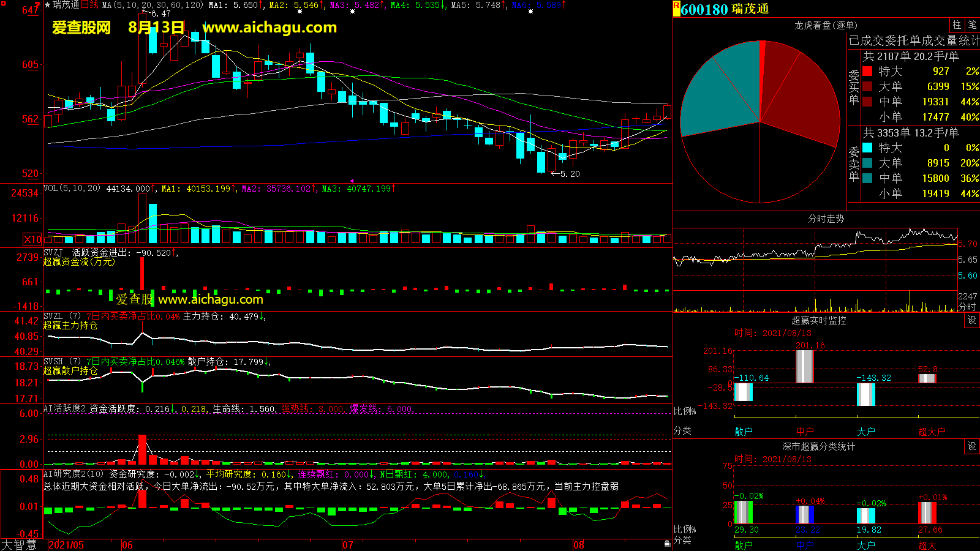980x551 pixels.
Task: Click the lock icon at chart bottom-right
Action: (x=667, y=543)
